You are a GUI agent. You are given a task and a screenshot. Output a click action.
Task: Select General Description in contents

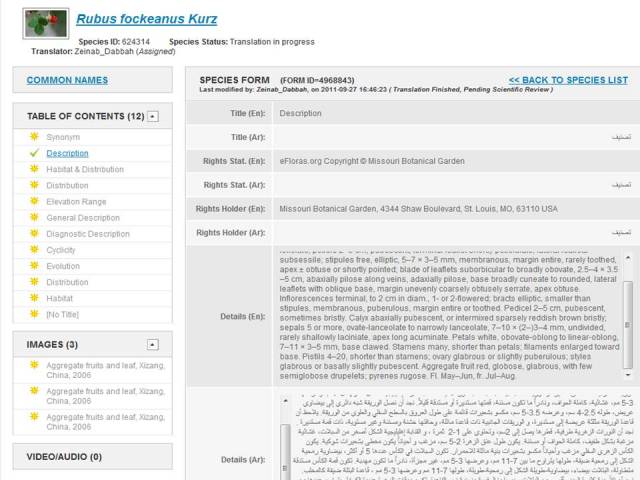(83, 218)
